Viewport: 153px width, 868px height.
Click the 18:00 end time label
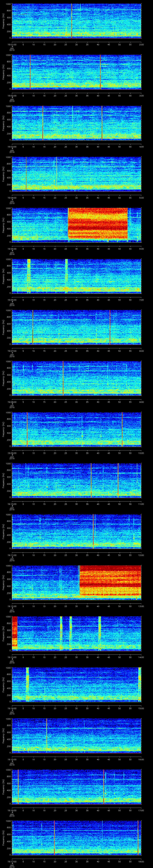141,861
